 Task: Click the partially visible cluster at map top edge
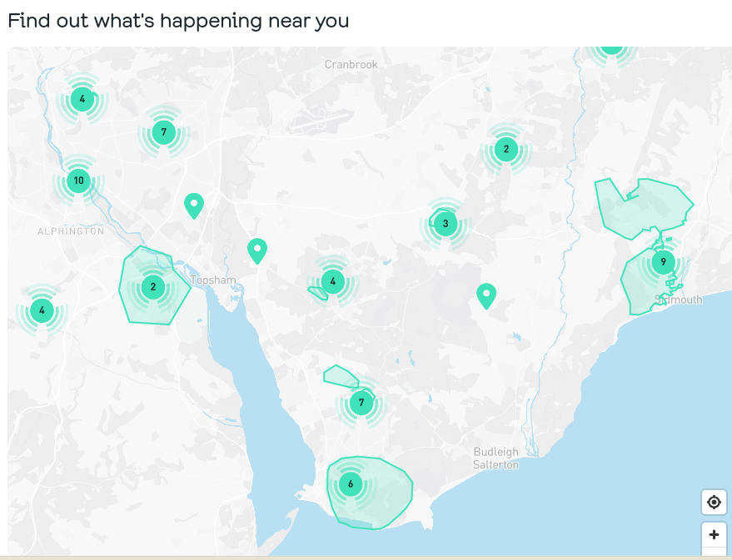pos(612,50)
